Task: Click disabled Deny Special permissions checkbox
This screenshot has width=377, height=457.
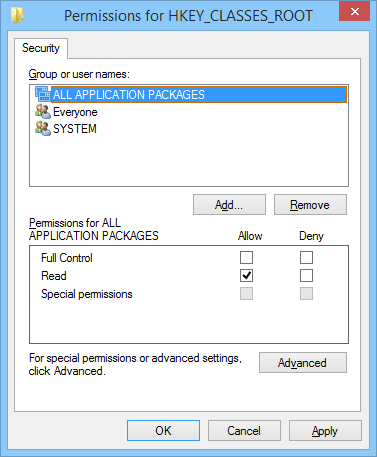Action: point(306,294)
